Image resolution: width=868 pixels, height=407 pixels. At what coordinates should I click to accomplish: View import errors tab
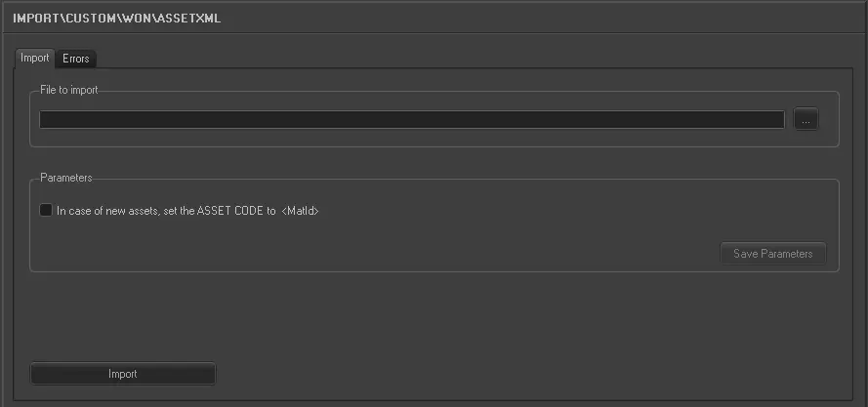coord(76,59)
